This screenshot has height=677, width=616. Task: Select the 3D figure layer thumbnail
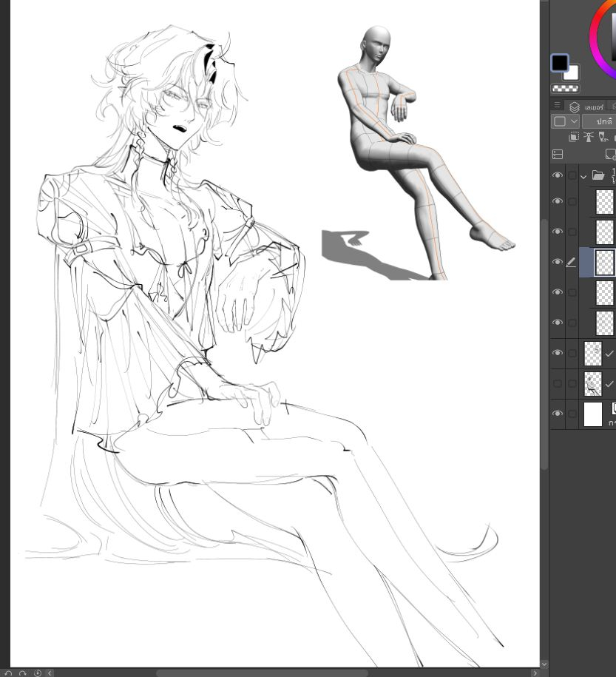[593, 383]
